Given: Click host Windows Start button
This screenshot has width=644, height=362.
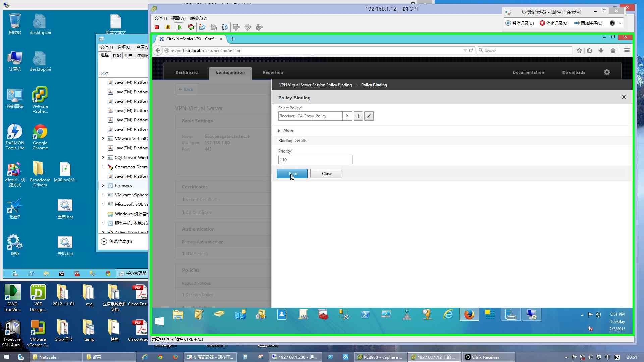Looking at the screenshot, I should pos(6,357).
